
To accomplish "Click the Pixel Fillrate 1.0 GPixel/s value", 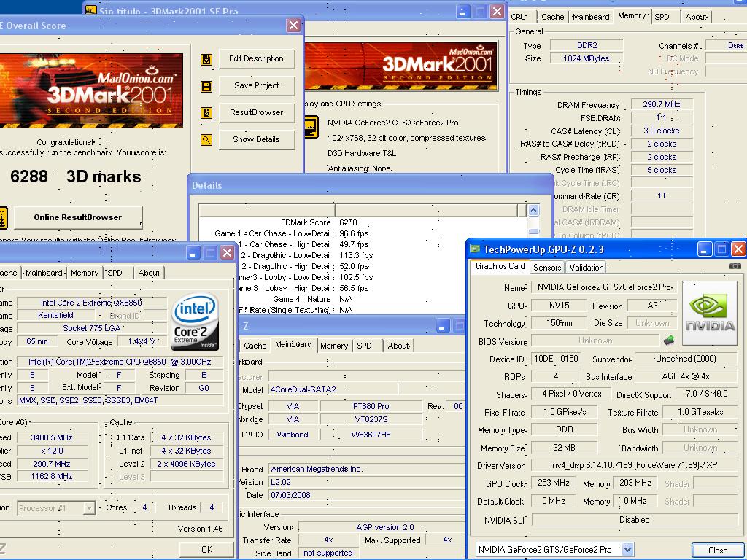I will 565,412.
